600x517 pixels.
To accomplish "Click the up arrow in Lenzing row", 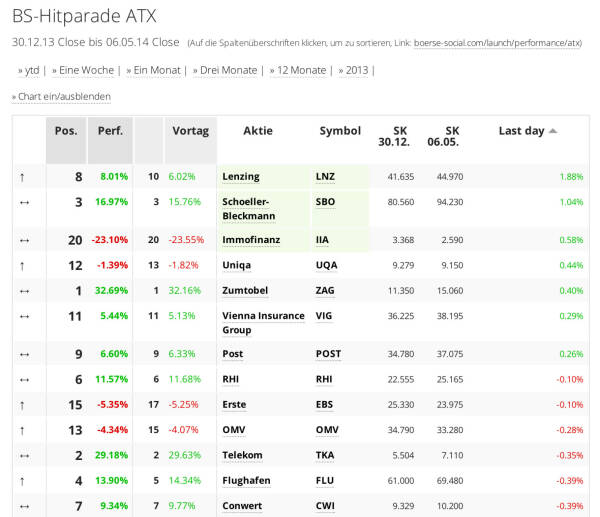I will point(23,177).
